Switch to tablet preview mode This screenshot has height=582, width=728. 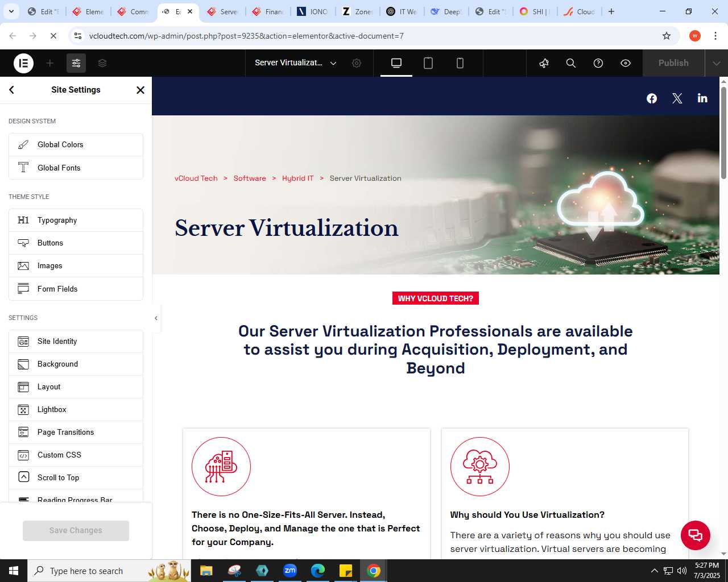coord(428,63)
